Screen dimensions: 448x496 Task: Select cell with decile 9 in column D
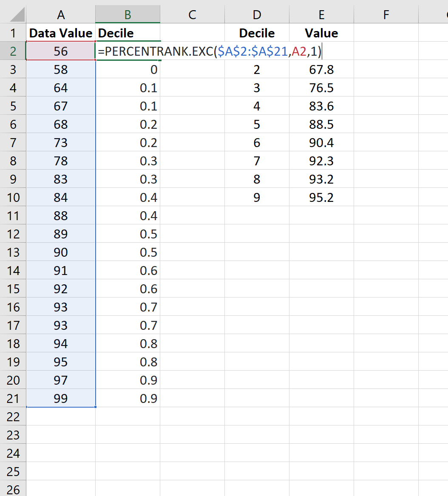[257, 197]
